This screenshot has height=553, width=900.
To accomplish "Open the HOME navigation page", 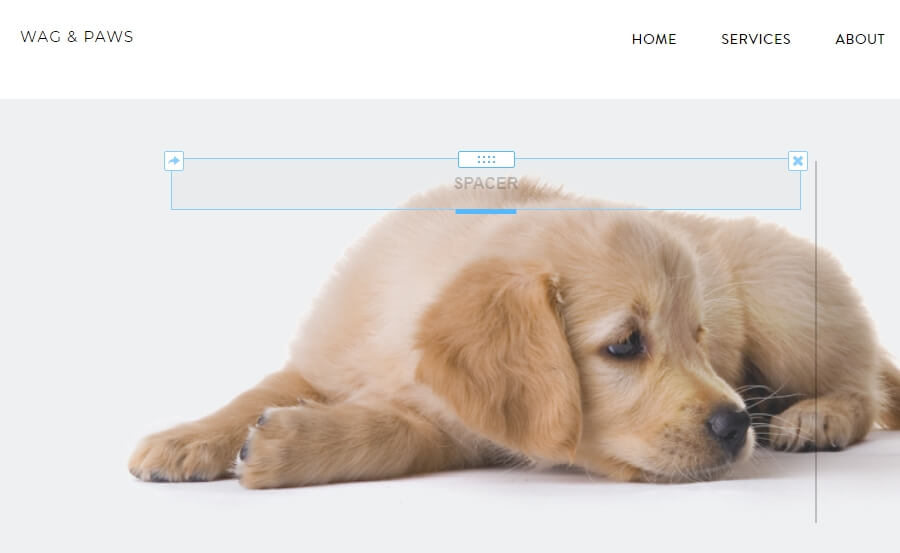I will pyautogui.click(x=654, y=39).
